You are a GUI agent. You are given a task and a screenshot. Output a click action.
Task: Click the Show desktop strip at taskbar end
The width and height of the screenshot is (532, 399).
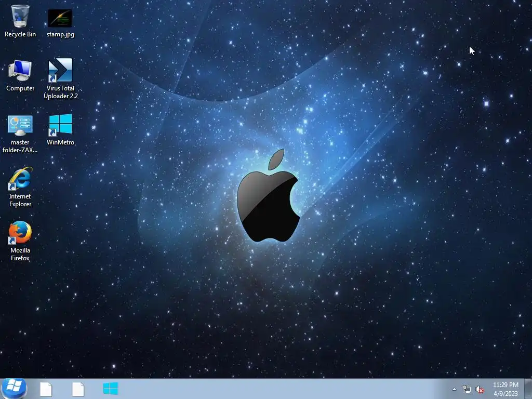(528, 389)
